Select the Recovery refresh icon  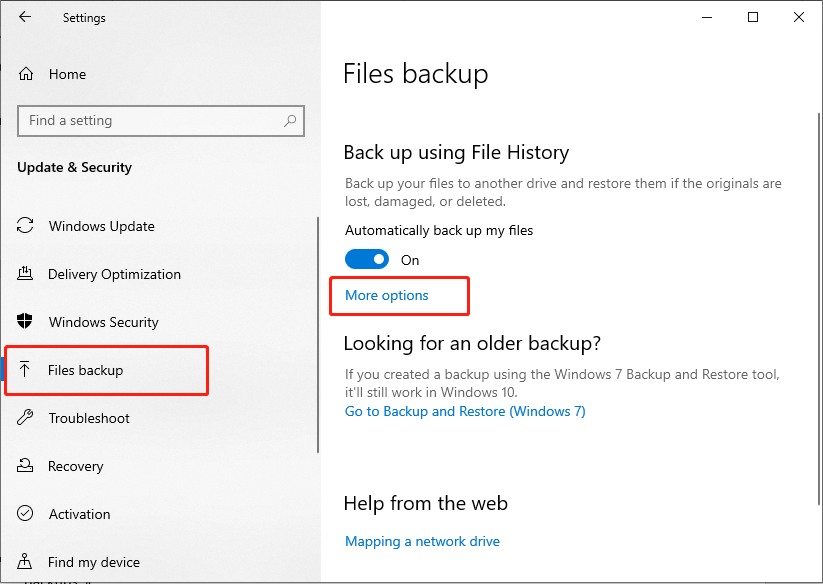click(27, 466)
